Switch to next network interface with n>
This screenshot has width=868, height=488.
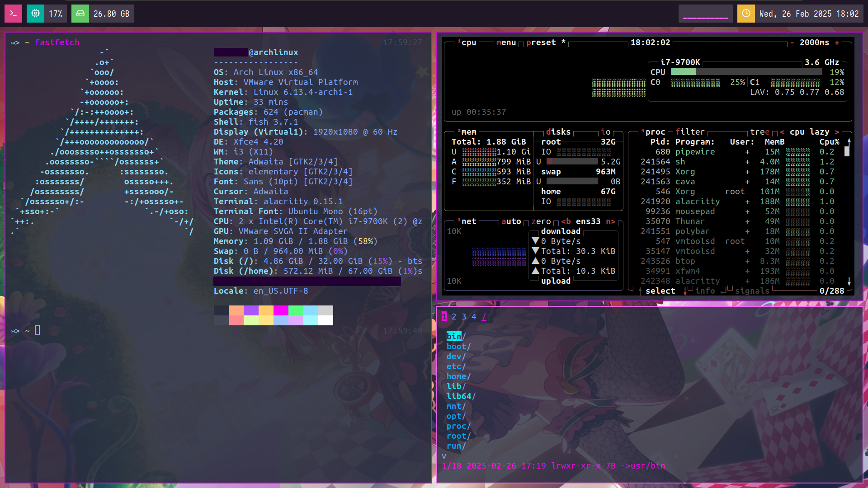[610, 221]
